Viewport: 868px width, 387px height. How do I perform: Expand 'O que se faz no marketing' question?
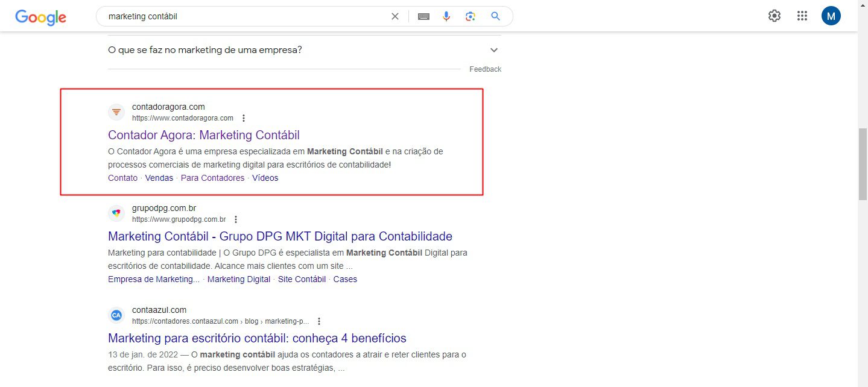[x=494, y=50]
